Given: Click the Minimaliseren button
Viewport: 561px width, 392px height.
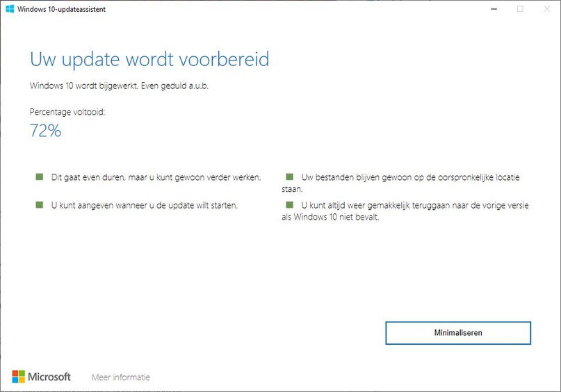Looking at the screenshot, I should tap(458, 333).
